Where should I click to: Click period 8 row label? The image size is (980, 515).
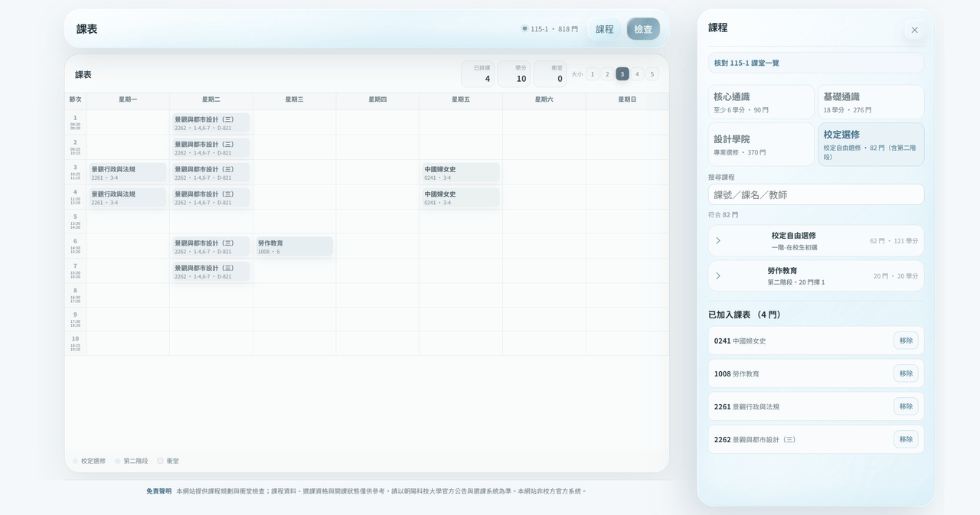75,295
